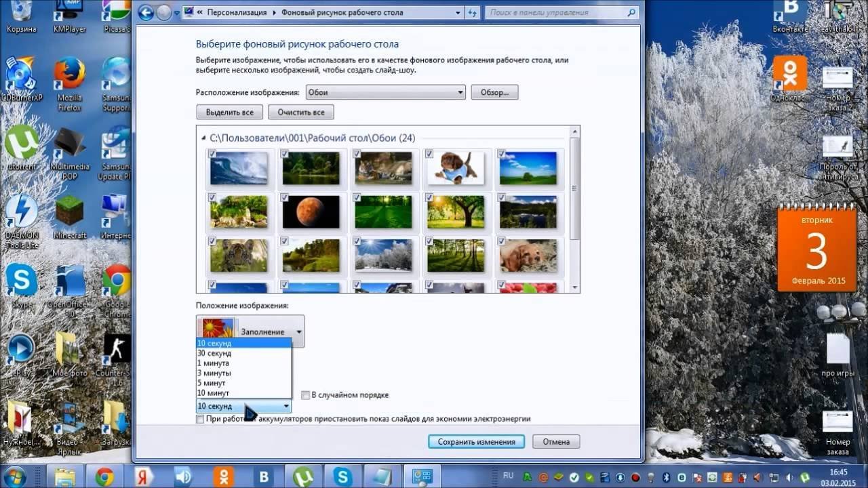Uncheck the snowy winter trees wallpaper checkbox
This screenshot has width=868, height=488.
coord(357,241)
